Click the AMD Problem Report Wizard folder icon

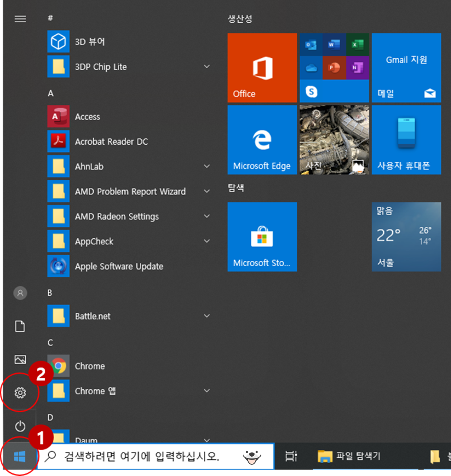click(58, 191)
